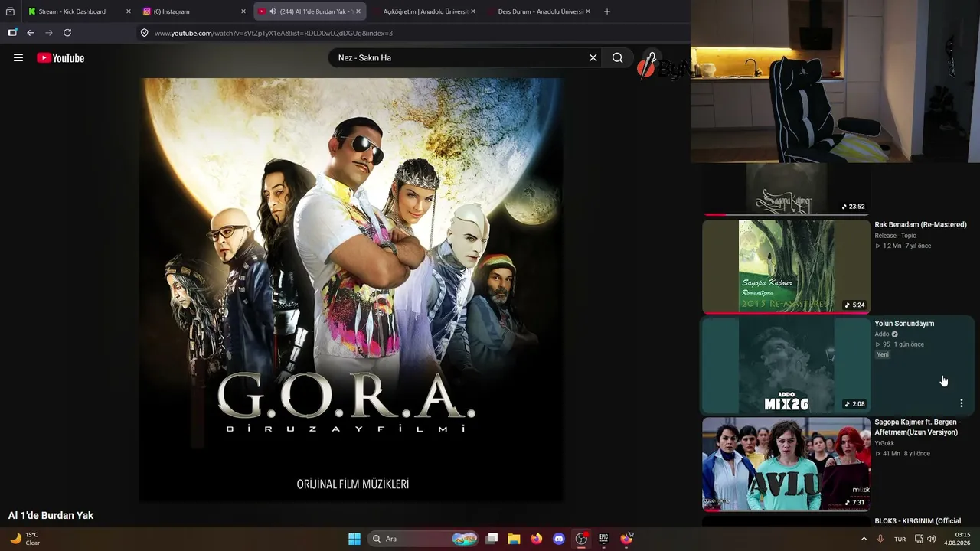Visit the Release - Topic channel
This screenshot has width=980, height=551.
pyautogui.click(x=895, y=236)
